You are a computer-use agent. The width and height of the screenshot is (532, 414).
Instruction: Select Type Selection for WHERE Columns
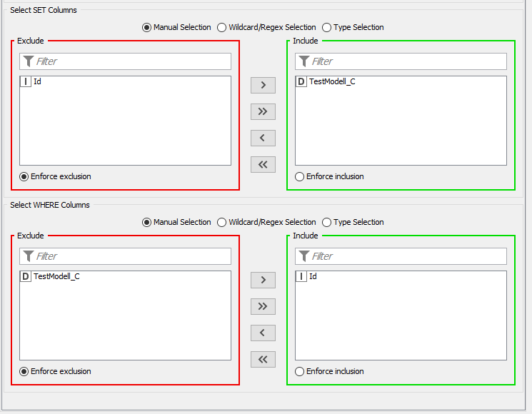click(x=353, y=223)
